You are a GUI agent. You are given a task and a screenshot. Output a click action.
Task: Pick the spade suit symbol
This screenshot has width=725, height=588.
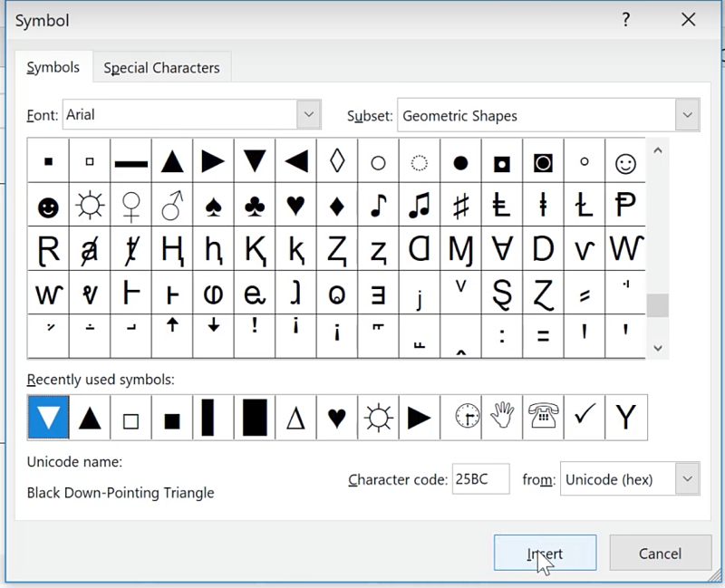(x=213, y=206)
